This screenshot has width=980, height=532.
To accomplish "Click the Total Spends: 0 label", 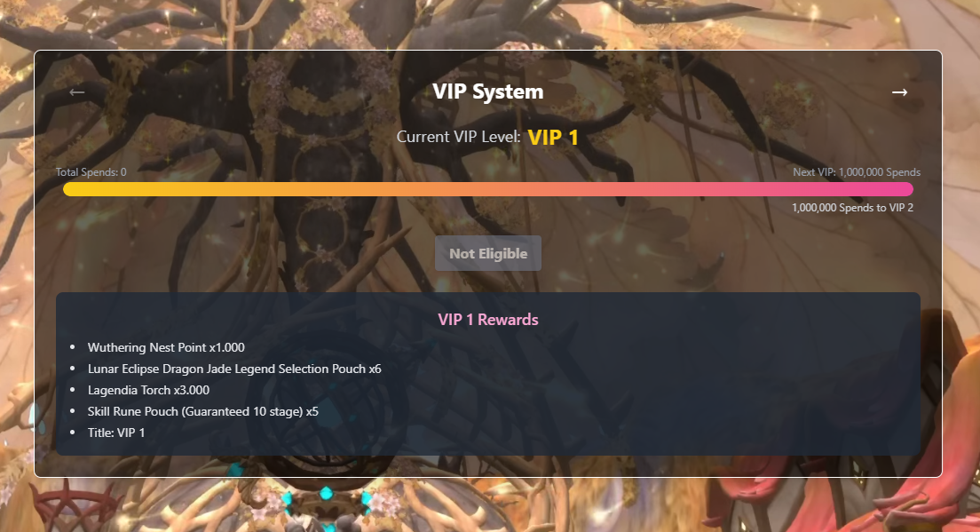I will (x=91, y=172).
